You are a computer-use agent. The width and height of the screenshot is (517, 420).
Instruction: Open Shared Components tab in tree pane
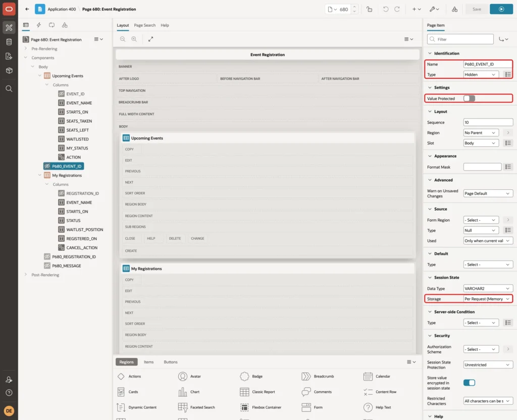point(65,25)
